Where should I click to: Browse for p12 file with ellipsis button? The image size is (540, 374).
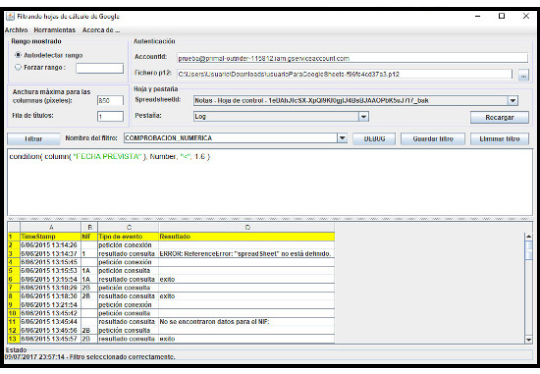click(x=523, y=75)
